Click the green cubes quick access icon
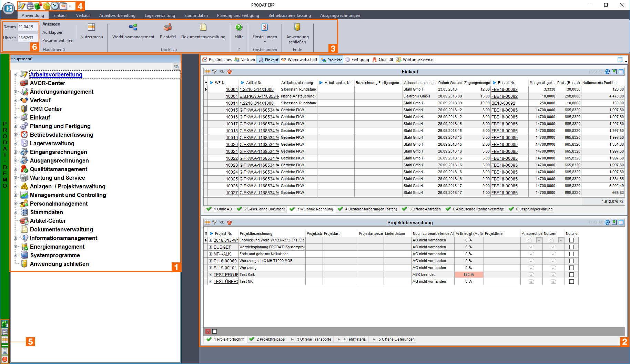Image resolution: width=630 pixels, height=364 pixels. click(38, 6)
